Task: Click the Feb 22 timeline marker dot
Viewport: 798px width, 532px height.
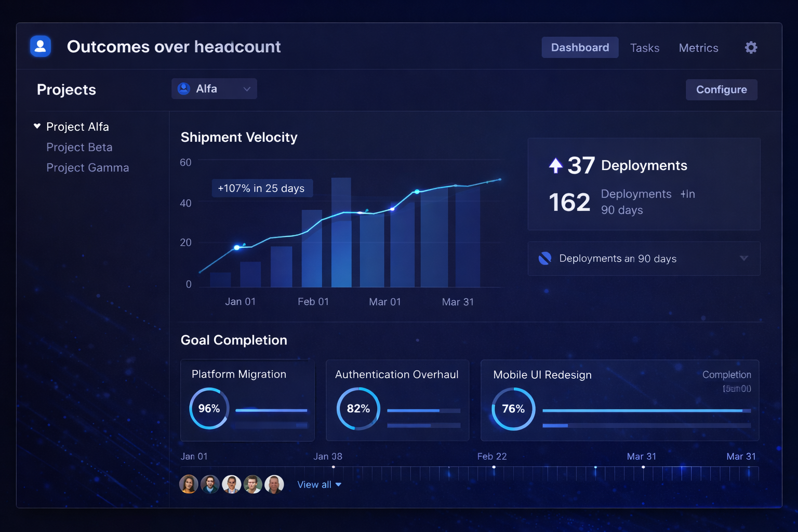Action: (494, 467)
